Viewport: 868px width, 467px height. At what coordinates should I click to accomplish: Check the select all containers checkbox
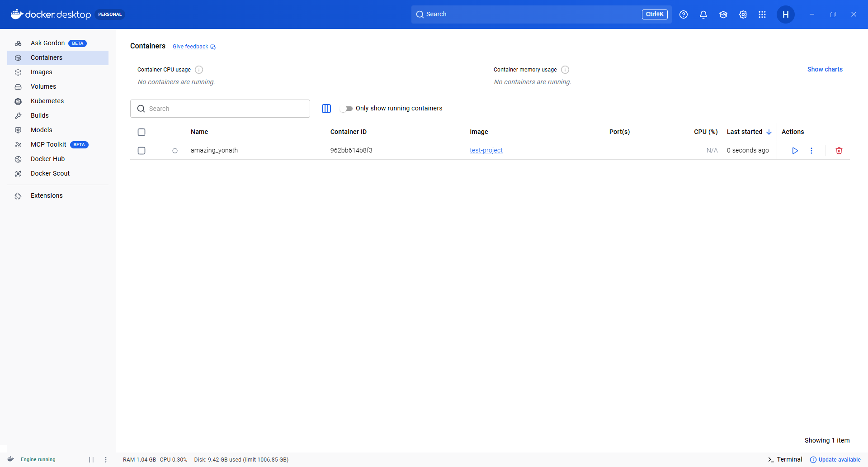pos(142,132)
